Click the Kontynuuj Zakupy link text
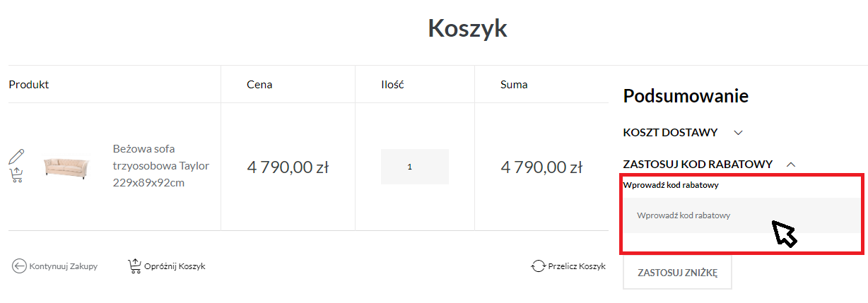The height and width of the screenshot is (303, 868). tap(64, 266)
